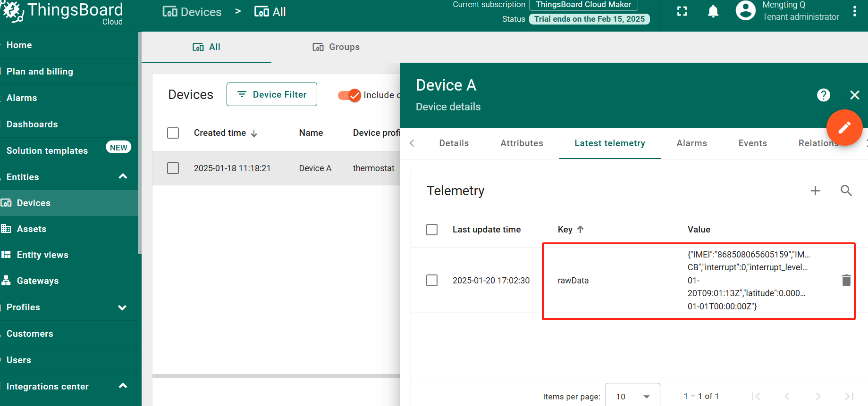Delete the rawData telemetry entry
Viewport: 868px width, 406px height.
[846, 281]
